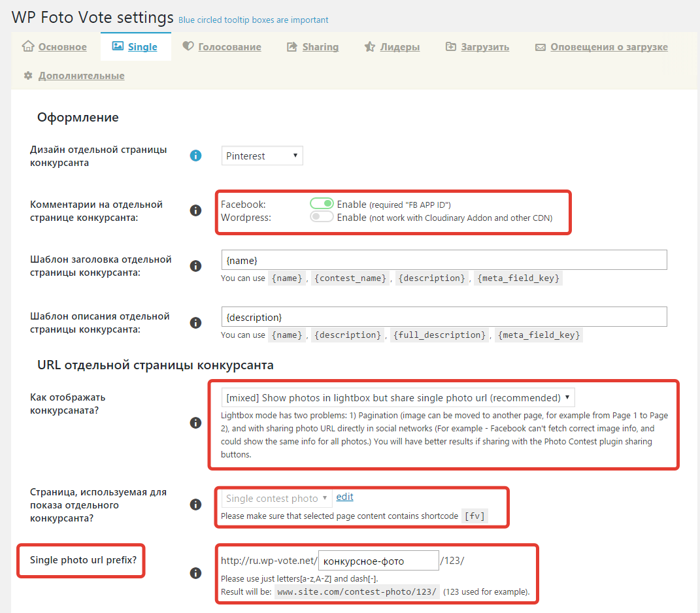The width and height of the screenshot is (700, 613).
Task: Enable the Wordpress comments toggle
Action: 322,216
